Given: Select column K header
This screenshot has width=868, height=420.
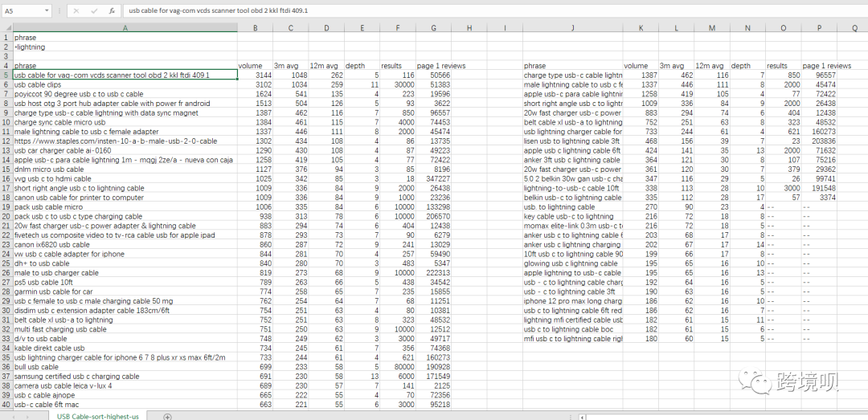Looking at the screenshot, I should point(641,27).
